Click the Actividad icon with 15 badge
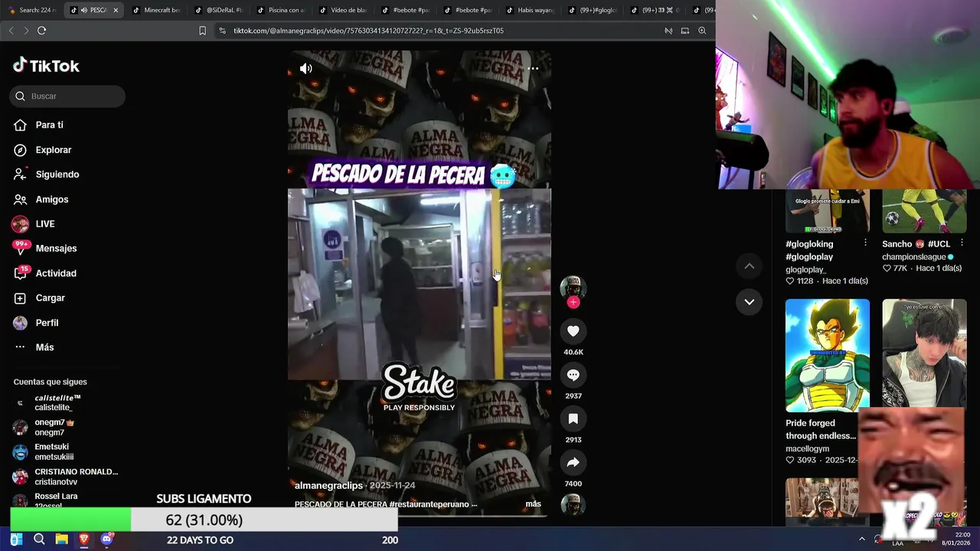Viewport: 980px width, 551px height. 21,273
